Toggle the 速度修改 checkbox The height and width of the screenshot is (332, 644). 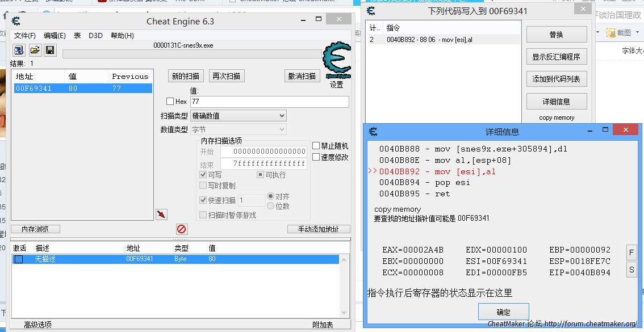pos(316,157)
